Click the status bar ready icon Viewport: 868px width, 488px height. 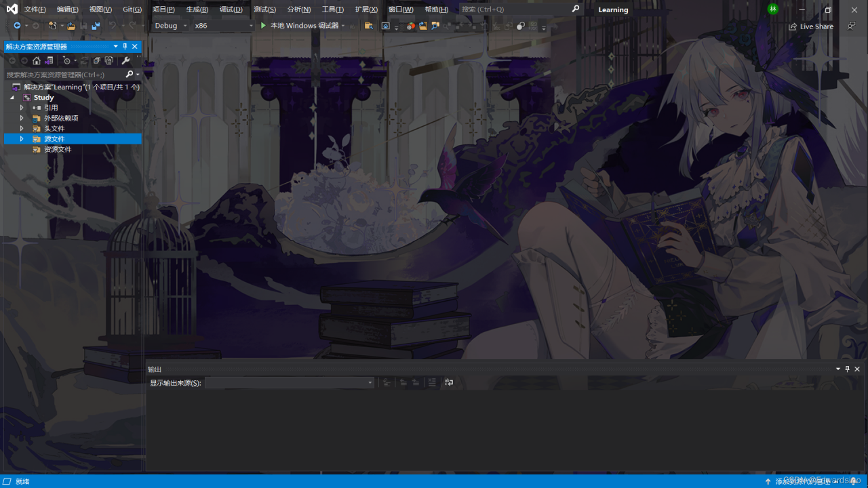point(7,481)
